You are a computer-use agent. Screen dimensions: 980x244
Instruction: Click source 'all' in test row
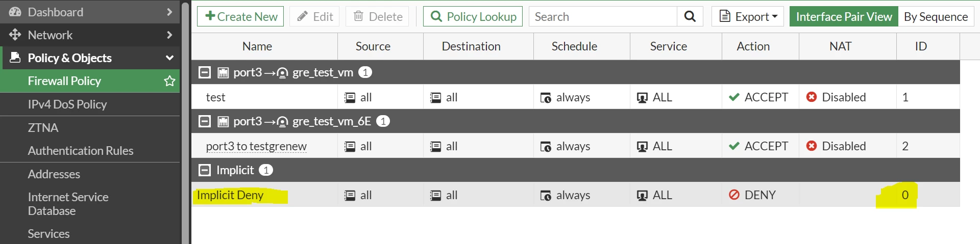[x=366, y=97]
